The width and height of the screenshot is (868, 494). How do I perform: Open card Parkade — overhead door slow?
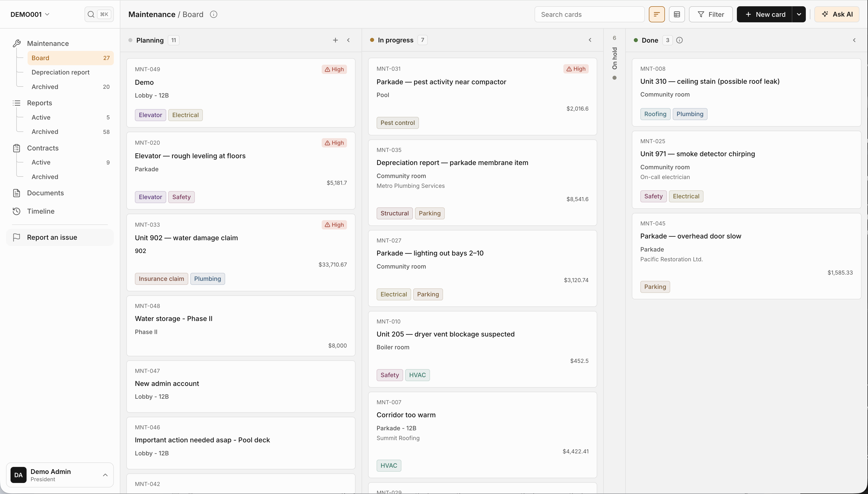746,256
